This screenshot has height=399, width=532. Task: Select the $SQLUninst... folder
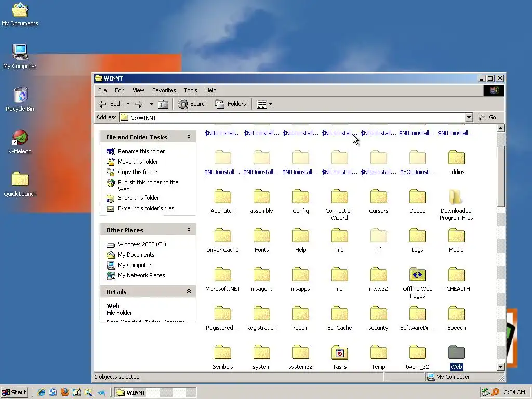coord(417,162)
